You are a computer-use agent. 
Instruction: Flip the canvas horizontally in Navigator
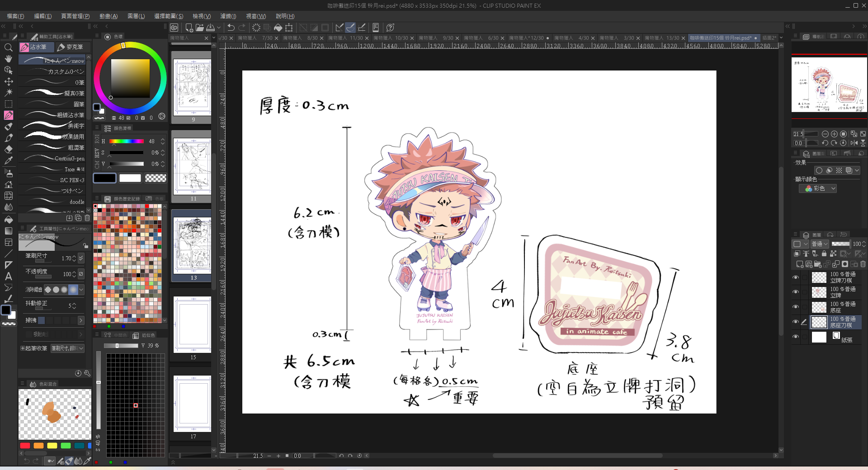[x=854, y=143]
